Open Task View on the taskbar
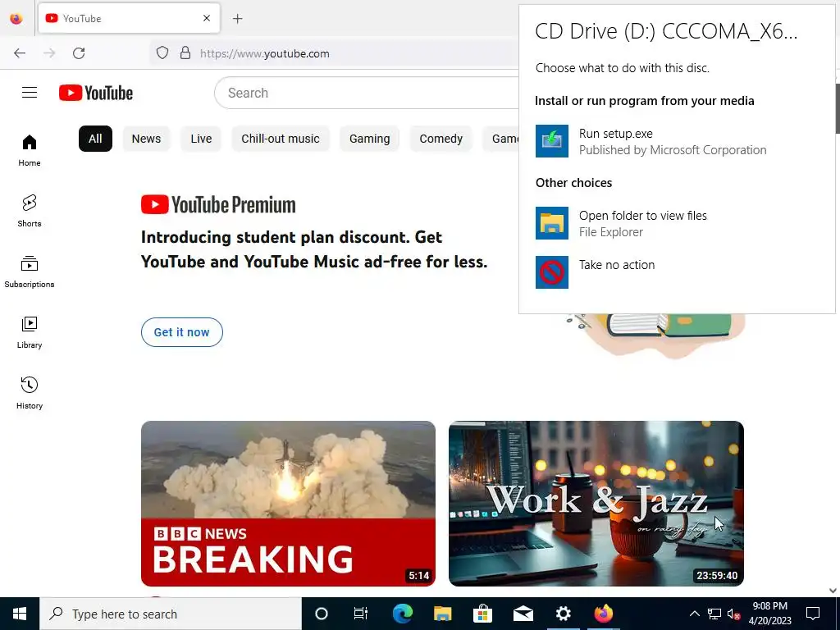This screenshot has height=630, width=840. coord(361,614)
